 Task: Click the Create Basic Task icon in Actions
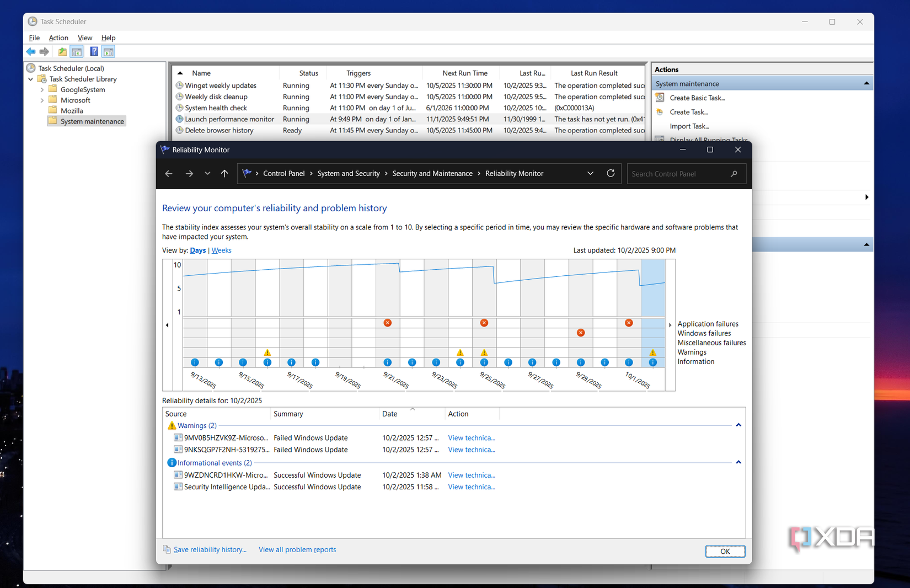(660, 98)
